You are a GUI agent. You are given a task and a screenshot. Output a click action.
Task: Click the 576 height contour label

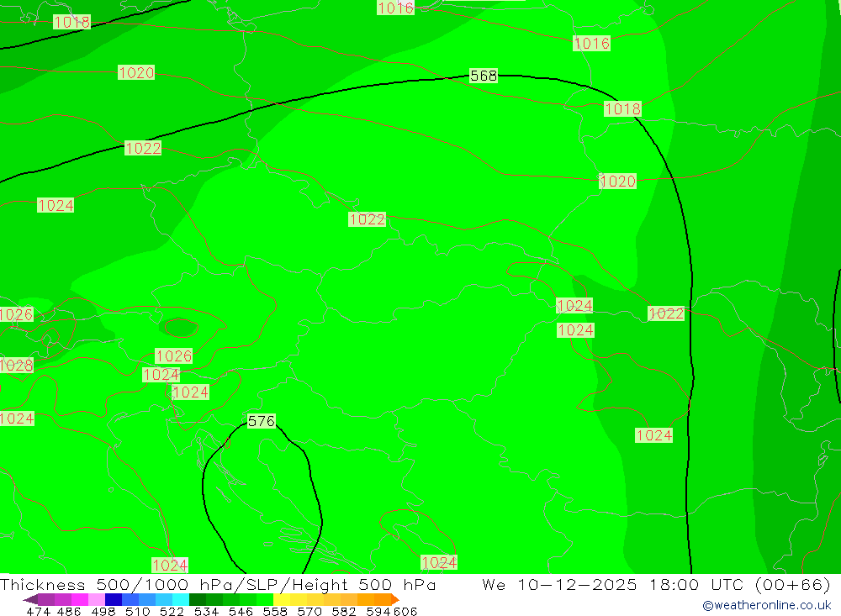262,421
